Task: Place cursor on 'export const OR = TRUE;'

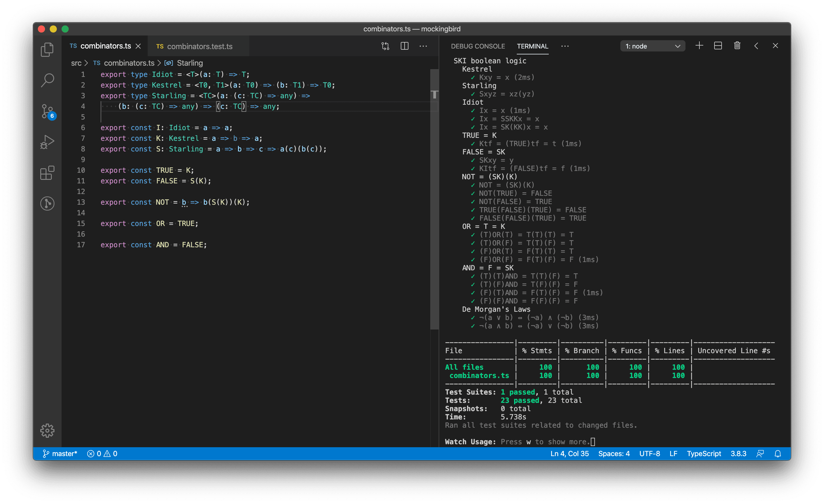Action: pos(149,223)
